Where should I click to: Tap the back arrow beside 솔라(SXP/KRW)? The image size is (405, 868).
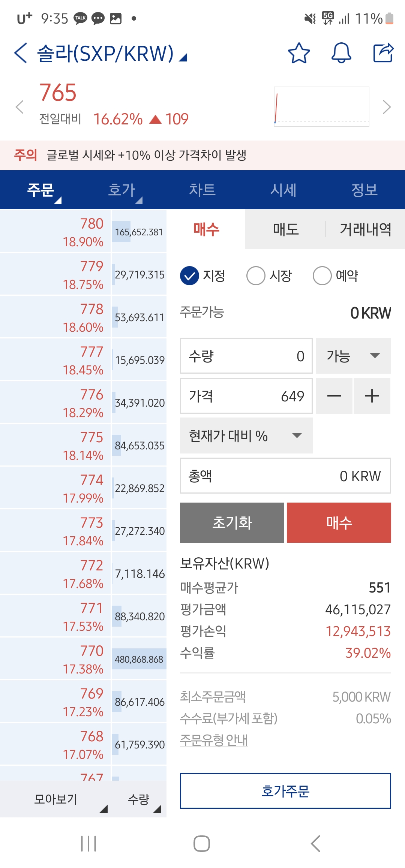pyautogui.click(x=21, y=53)
